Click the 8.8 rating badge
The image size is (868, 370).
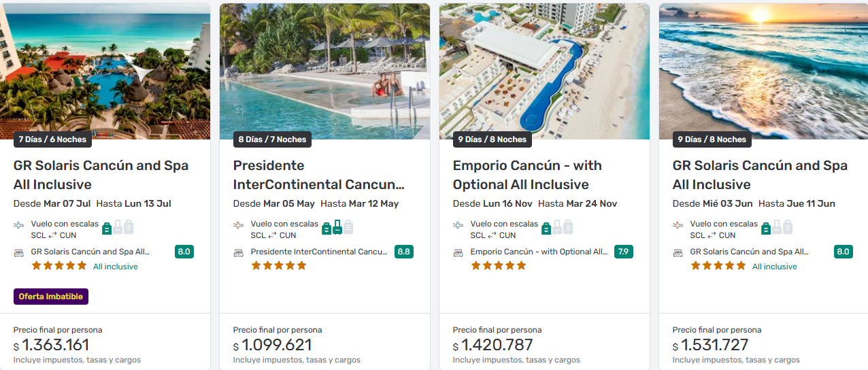[x=403, y=252]
